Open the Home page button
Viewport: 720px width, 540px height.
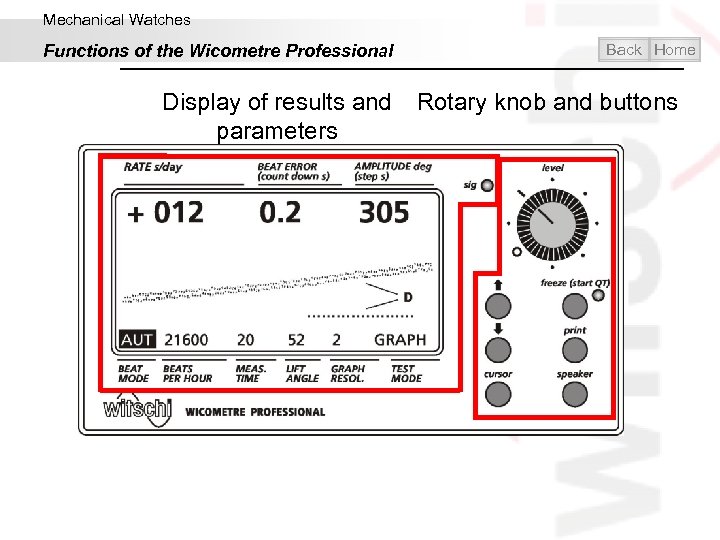pyautogui.click(x=675, y=50)
